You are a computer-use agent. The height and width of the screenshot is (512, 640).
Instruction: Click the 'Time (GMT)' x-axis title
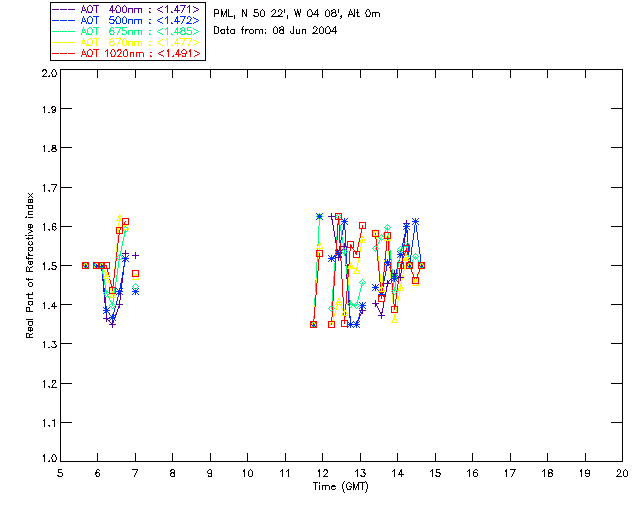click(x=341, y=487)
